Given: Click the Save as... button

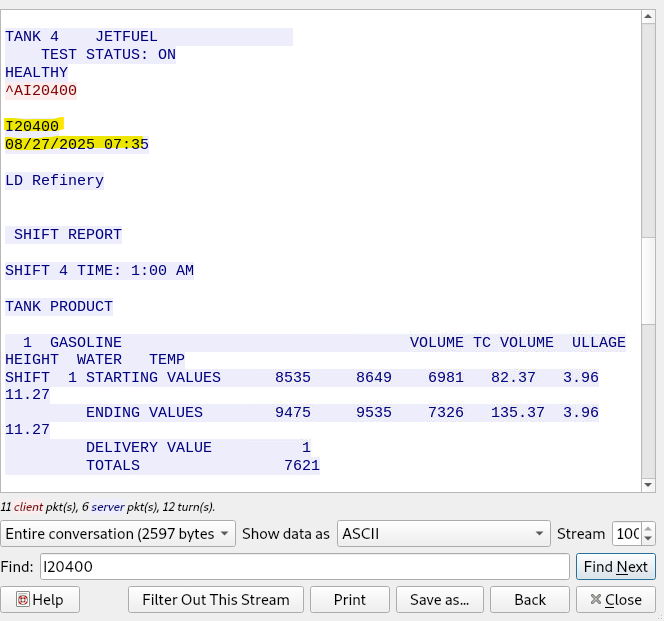Looking at the screenshot, I should [440, 600].
